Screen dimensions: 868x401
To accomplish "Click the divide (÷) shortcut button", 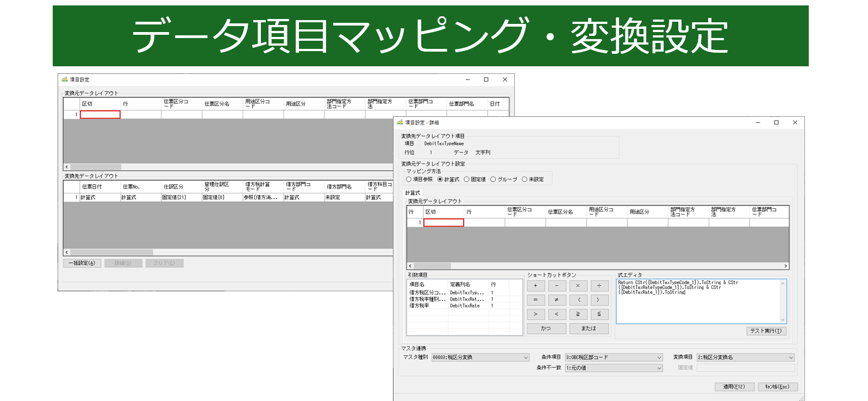I will pyautogui.click(x=599, y=286).
